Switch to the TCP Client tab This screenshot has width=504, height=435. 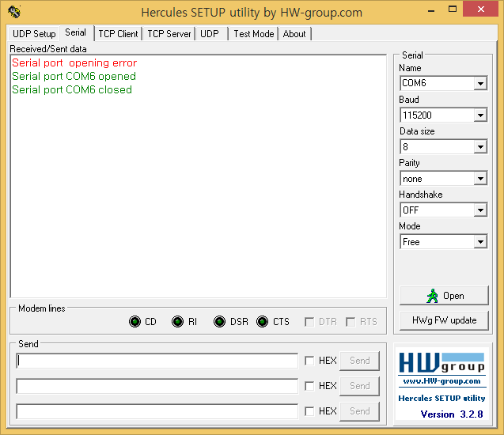118,34
